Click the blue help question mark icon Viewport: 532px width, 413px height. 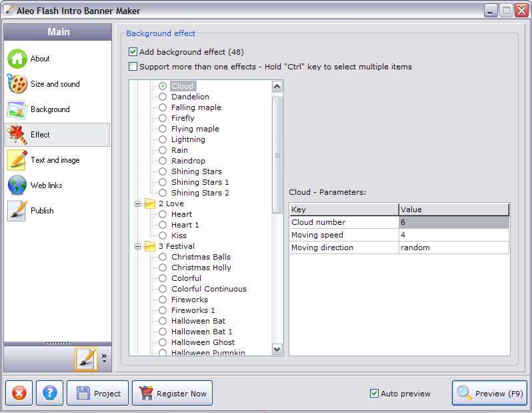[x=50, y=393]
